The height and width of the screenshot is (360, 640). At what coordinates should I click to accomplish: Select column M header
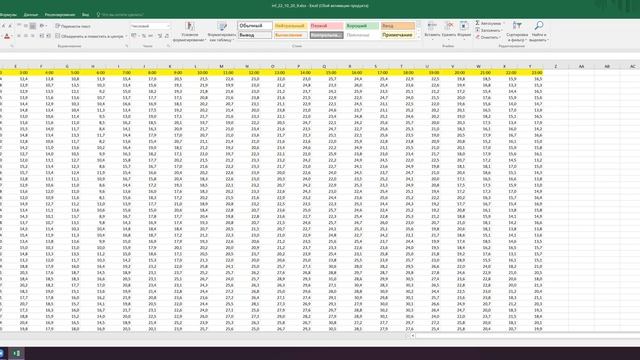pyautogui.click(x=221, y=66)
